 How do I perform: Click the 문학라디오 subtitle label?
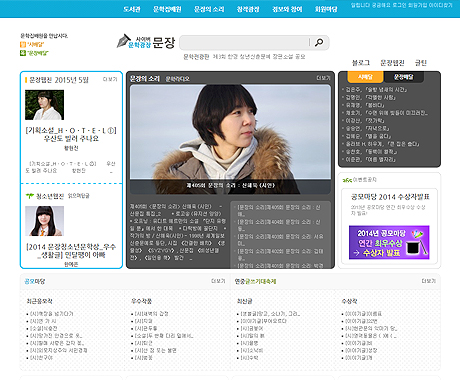tap(177, 79)
